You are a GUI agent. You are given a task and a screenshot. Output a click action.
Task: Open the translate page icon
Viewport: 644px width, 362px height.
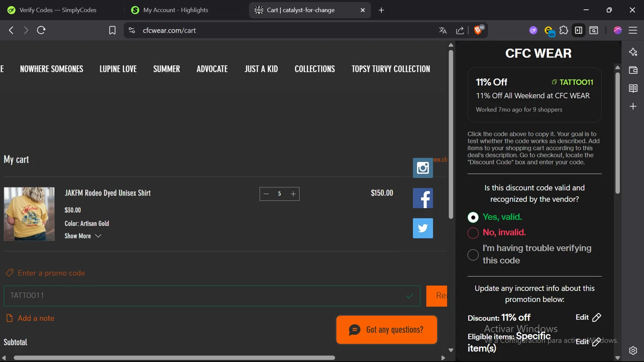point(443,30)
